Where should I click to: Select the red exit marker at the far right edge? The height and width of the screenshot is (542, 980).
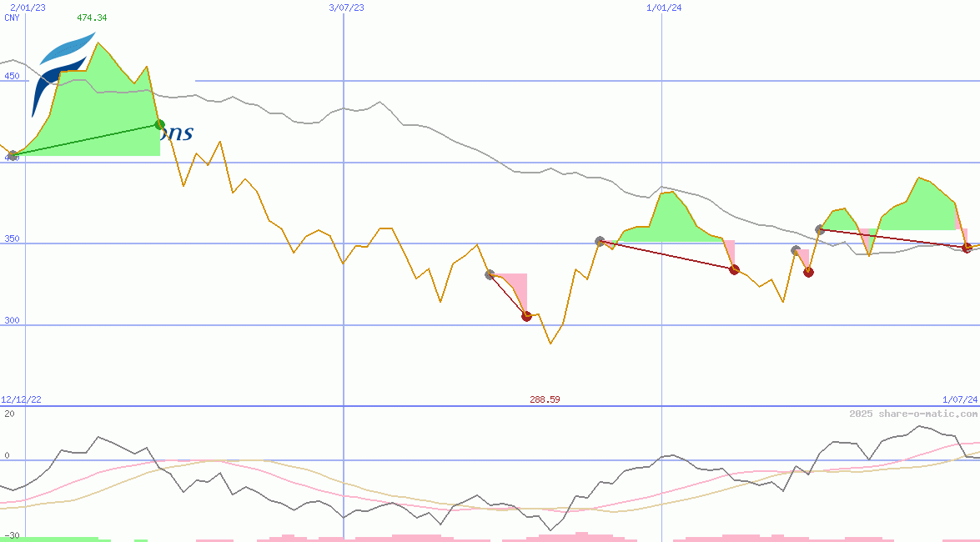pos(967,248)
